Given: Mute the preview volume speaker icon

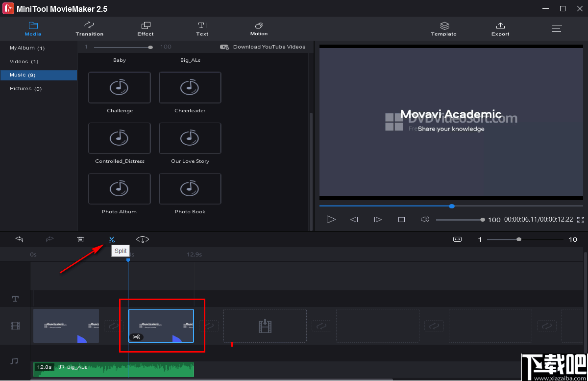Looking at the screenshot, I should pyautogui.click(x=424, y=219).
